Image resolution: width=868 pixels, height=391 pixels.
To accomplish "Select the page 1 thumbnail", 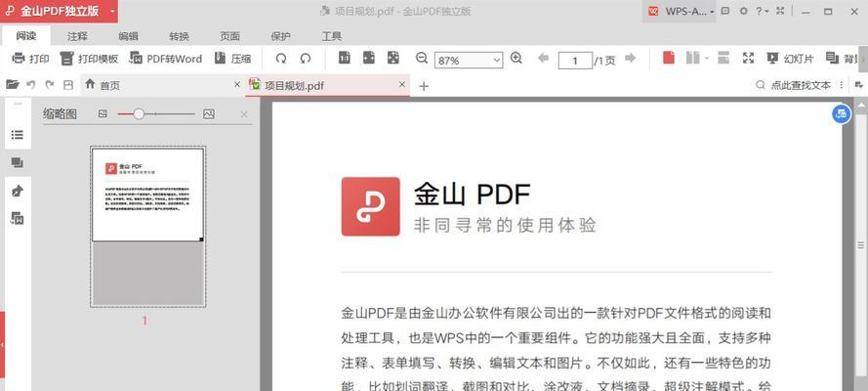I will click(x=148, y=226).
